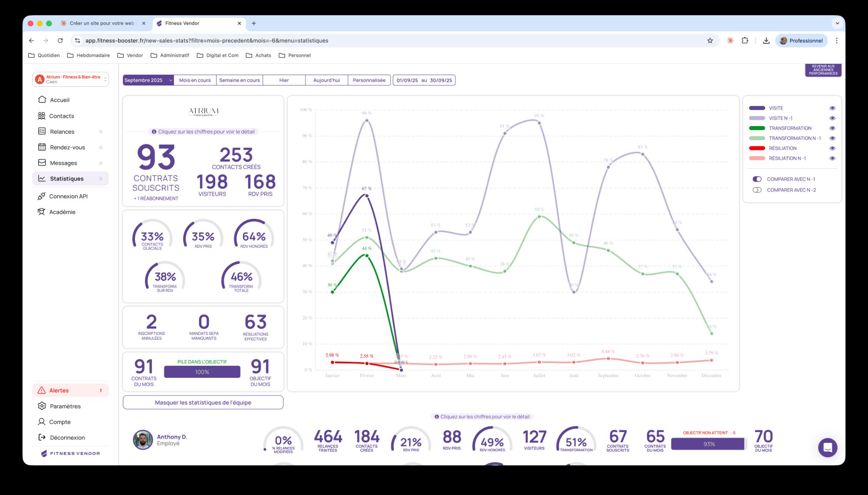Hide the VISITE curve using its eye toggle
This screenshot has width=868, height=495.
(832, 108)
